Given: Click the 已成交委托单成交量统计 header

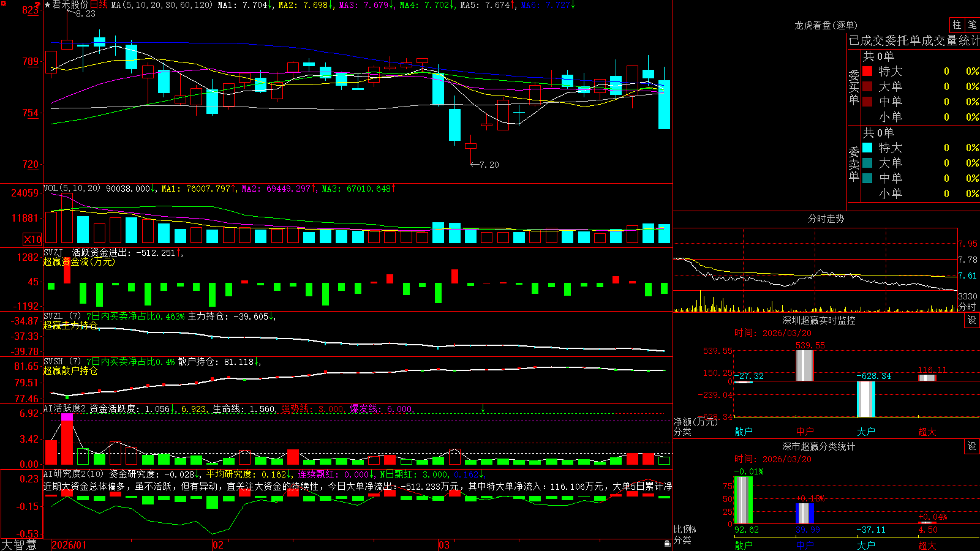Looking at the screenshot, I should click(x=914, y=40).
